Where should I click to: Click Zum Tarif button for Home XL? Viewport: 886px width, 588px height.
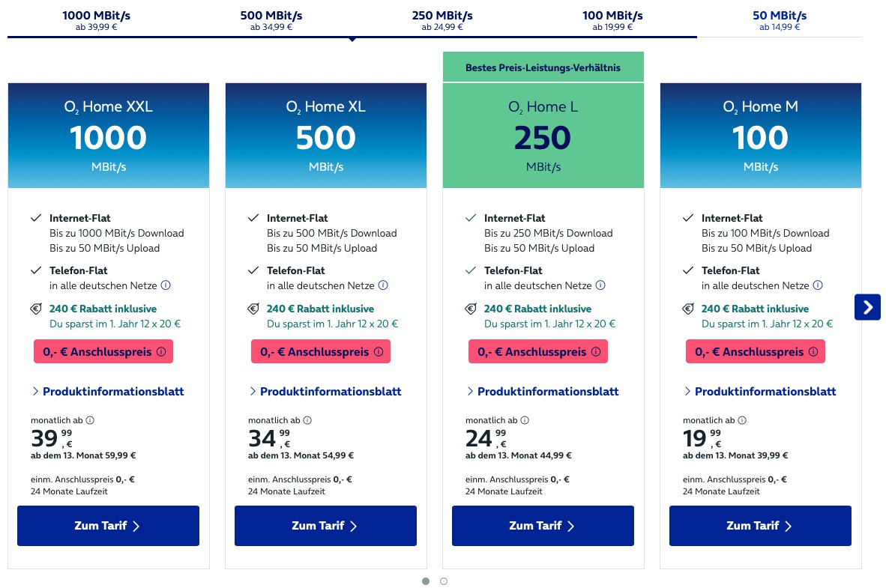[325, 526]
